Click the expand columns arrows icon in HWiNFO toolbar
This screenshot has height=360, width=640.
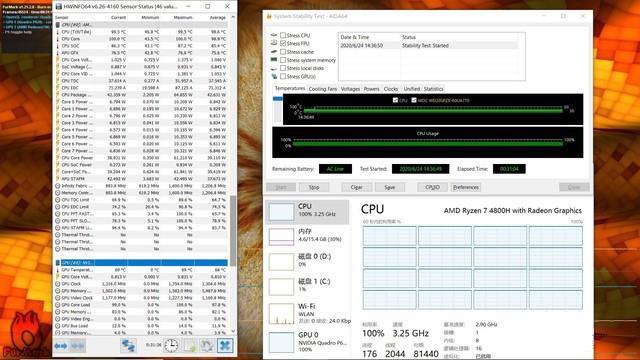(61, 346)
